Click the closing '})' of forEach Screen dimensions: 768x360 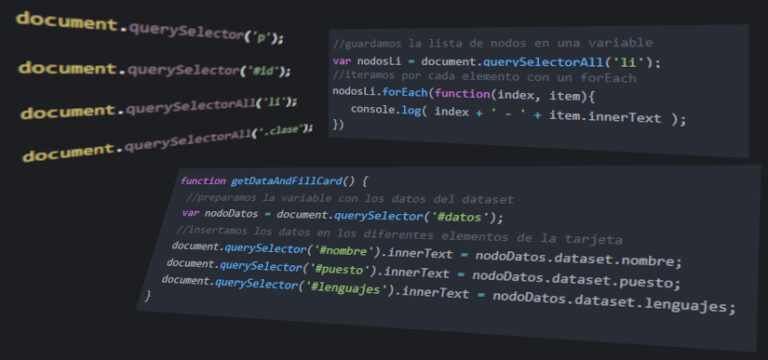tap(338, 125)
